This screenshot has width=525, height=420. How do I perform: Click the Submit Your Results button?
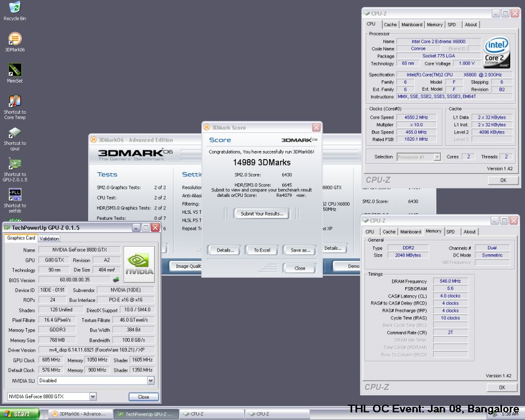click(x=261, y=214)
